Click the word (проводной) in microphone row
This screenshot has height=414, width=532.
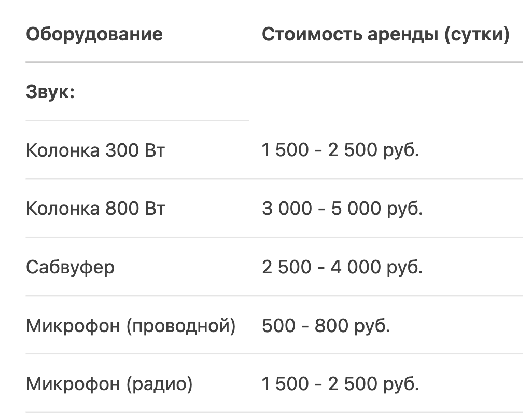pos(181,326)
